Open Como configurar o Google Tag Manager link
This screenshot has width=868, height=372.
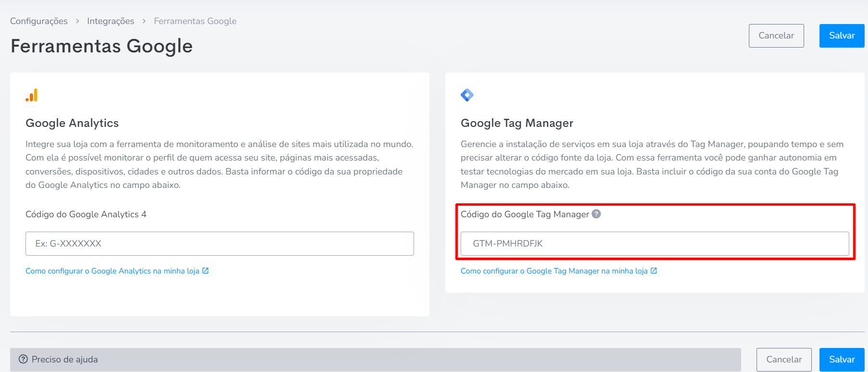coord(554,271)
